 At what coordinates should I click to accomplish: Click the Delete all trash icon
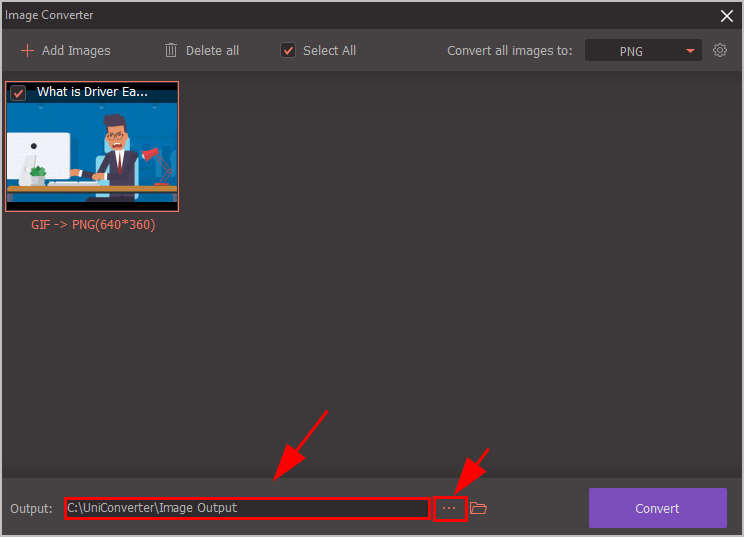pyautogui.click(x=171, y=50)
